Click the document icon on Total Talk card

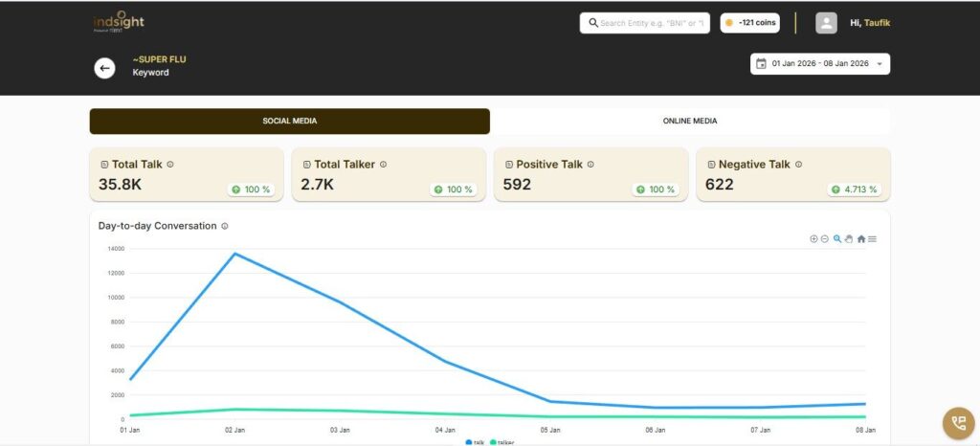(x=104, y=165)
